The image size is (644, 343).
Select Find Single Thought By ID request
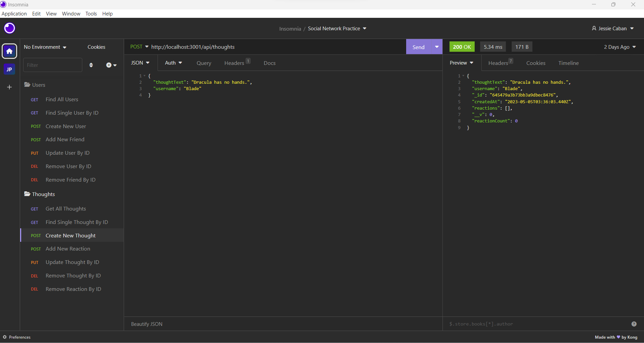(x=72, y=222)
